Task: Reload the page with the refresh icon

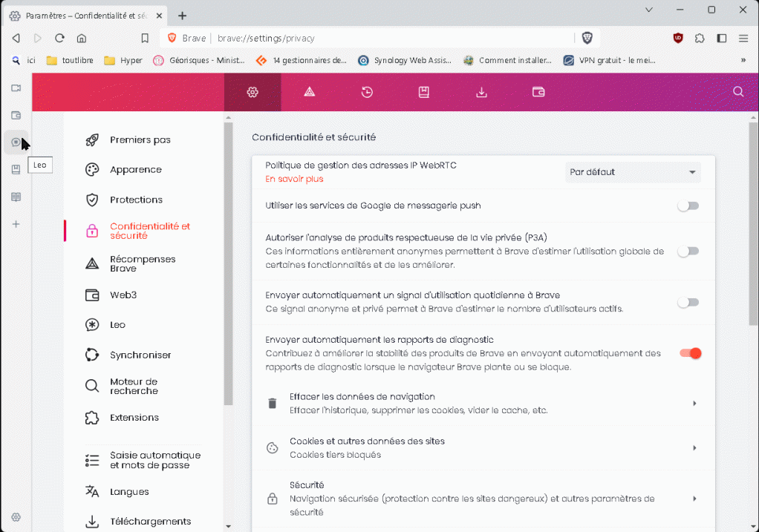Action: pos(59,38)
